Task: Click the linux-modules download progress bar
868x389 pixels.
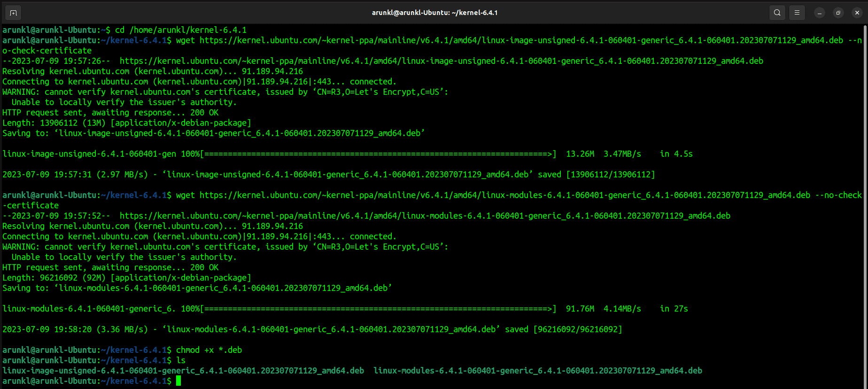Action: [379, 309]
